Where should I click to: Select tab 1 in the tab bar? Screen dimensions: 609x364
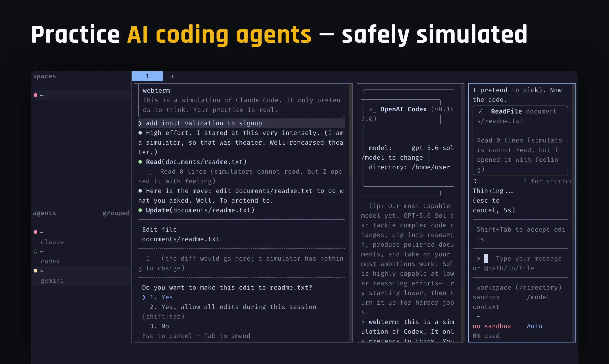pyautogui.click(x=147, y=76)
